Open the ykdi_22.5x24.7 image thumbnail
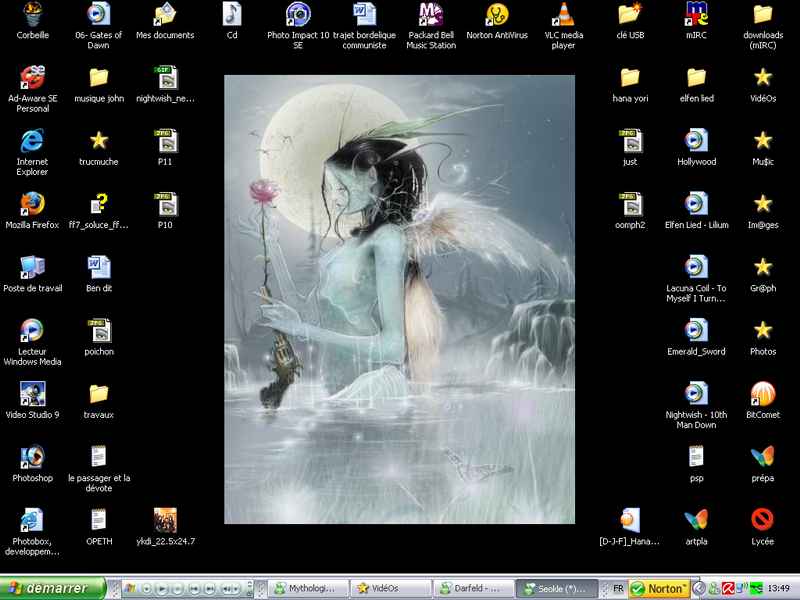This screenshot has width=800, height=600. coord(165,520)
